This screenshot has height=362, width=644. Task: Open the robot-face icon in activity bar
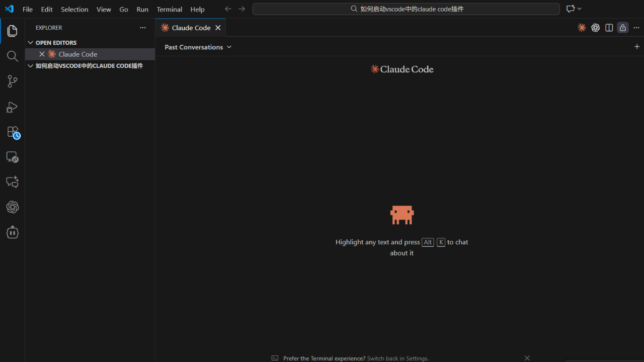coord(13,232)
